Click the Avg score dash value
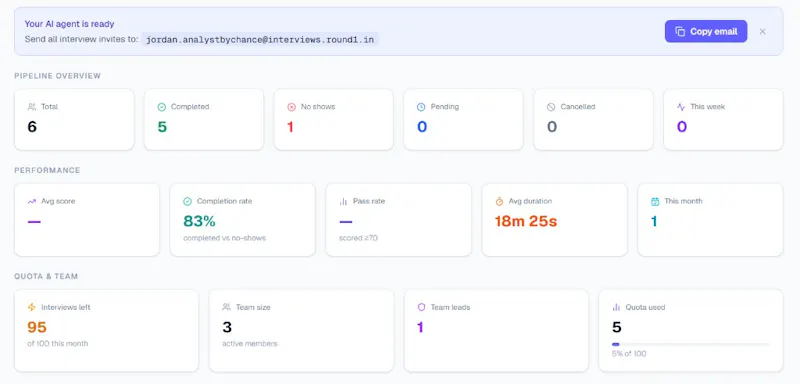 point(34,221)
